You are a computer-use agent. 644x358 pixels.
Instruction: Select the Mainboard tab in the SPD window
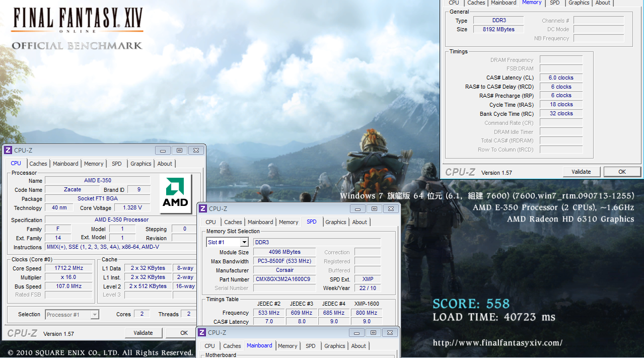(x=260, y=222)
